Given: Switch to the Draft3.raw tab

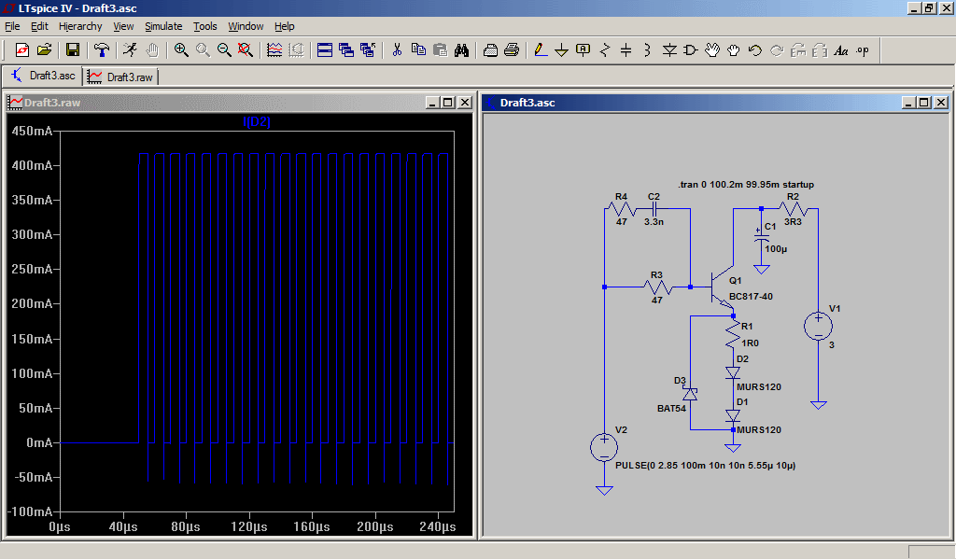Looking at the screenshot, I should [x=120, y=77].
